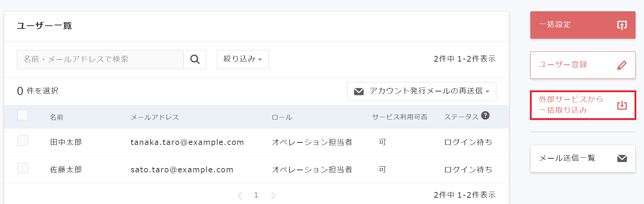Sort by the メールアドレス column header
The height and width of the screenshot is (204, 644).
[155, 117]
